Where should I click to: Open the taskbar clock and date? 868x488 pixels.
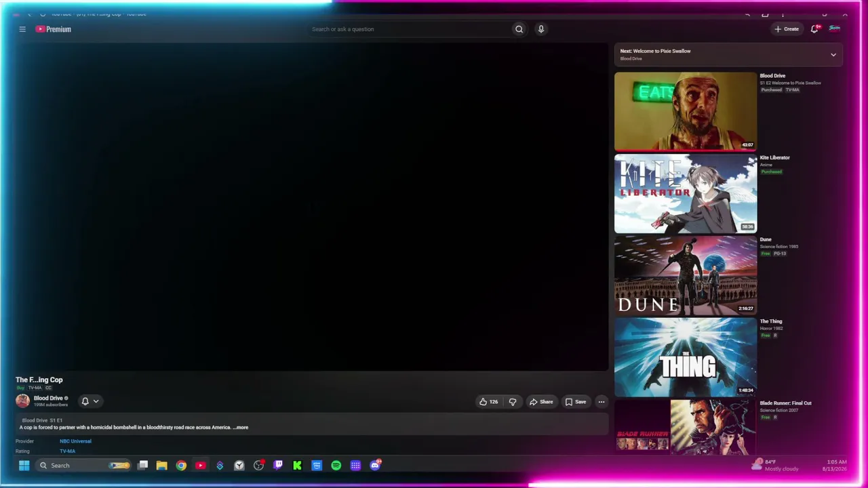836,465
